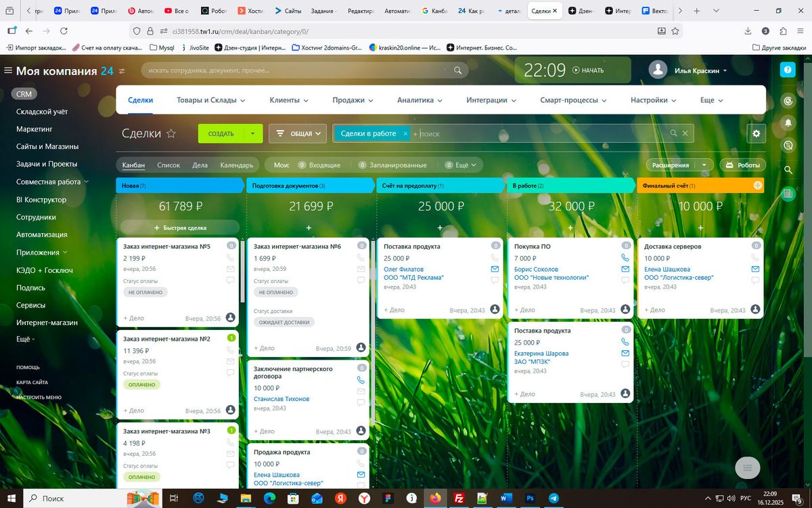Image resolution: width=812 pixels, height=508 pixels.
Task: Open Kanban settings gear button
Action: (x=757, y=133)
